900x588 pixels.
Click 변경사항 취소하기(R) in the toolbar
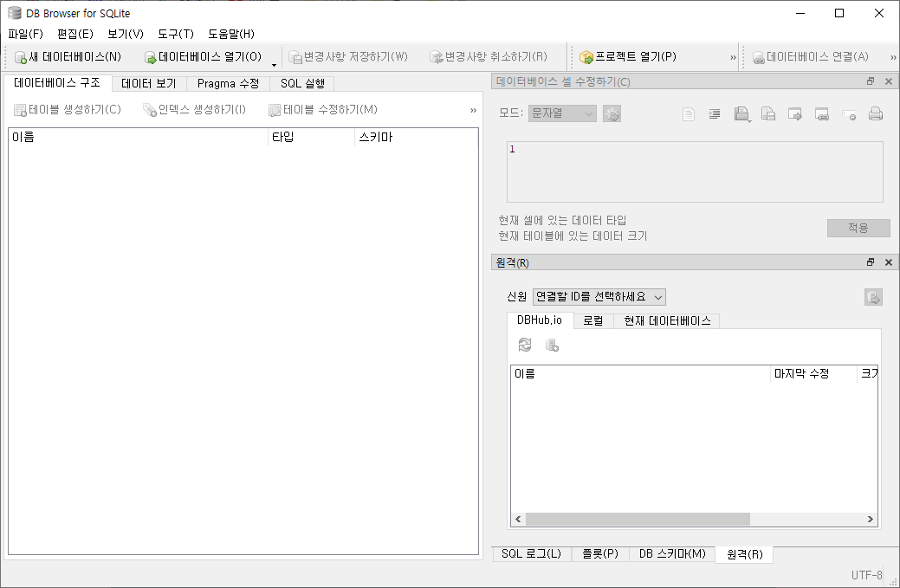pyautogui.click(x=489, y=57)
